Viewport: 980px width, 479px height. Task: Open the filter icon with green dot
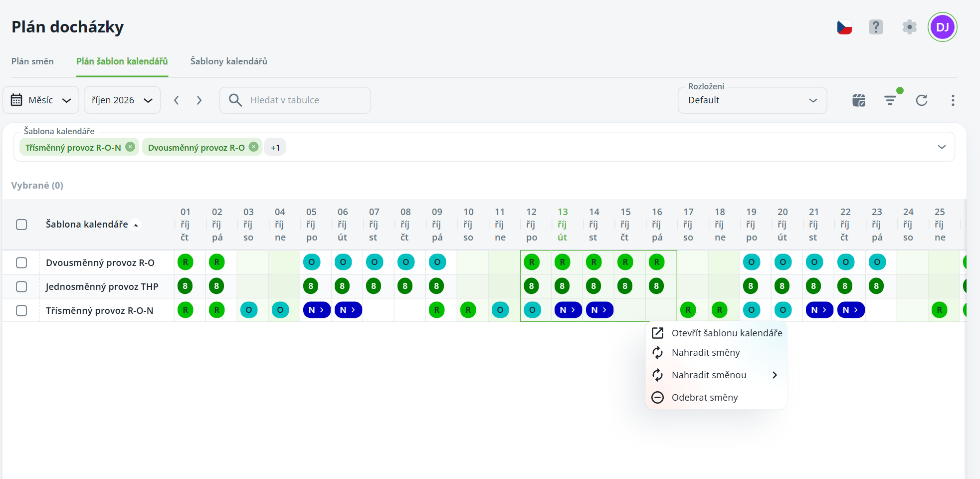coord(890,100)
